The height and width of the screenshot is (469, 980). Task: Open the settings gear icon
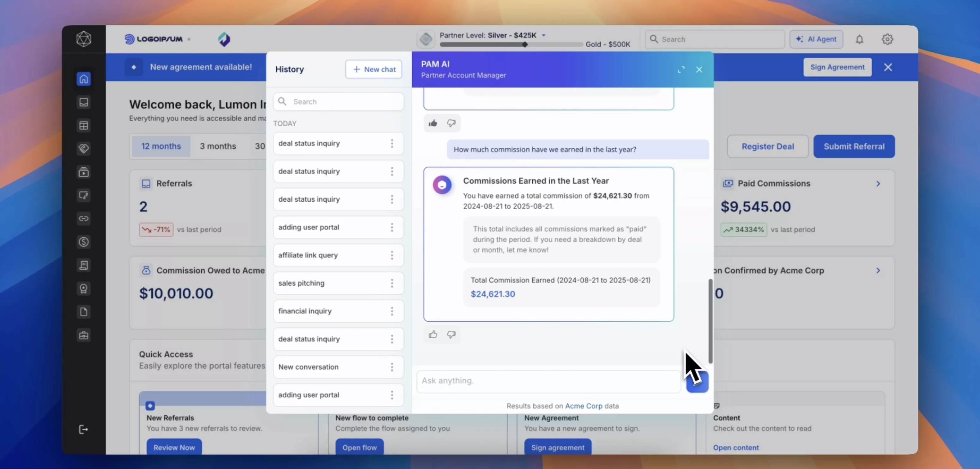(887, 39)
